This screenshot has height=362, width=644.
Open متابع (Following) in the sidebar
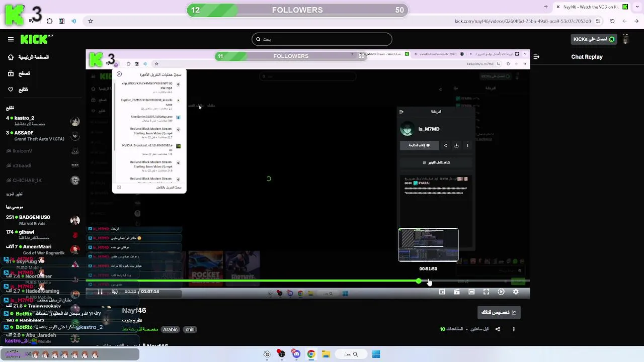pyautogui.click(x=18, y=89)
